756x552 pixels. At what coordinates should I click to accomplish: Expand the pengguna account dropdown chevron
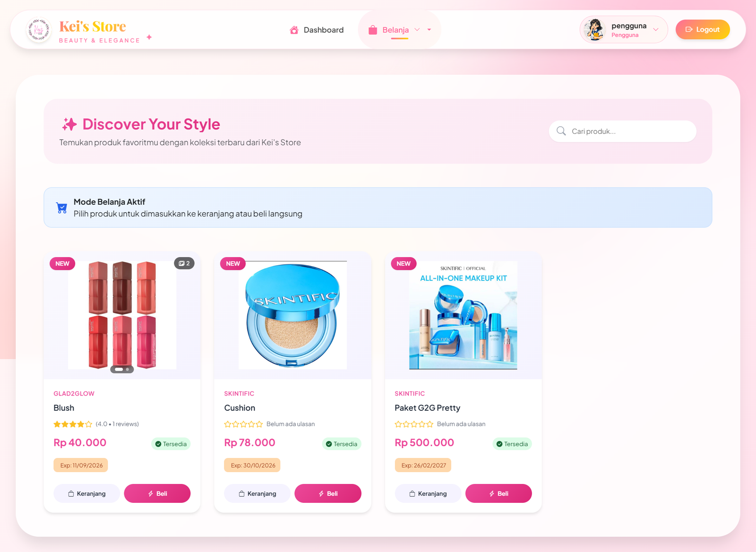656,29
